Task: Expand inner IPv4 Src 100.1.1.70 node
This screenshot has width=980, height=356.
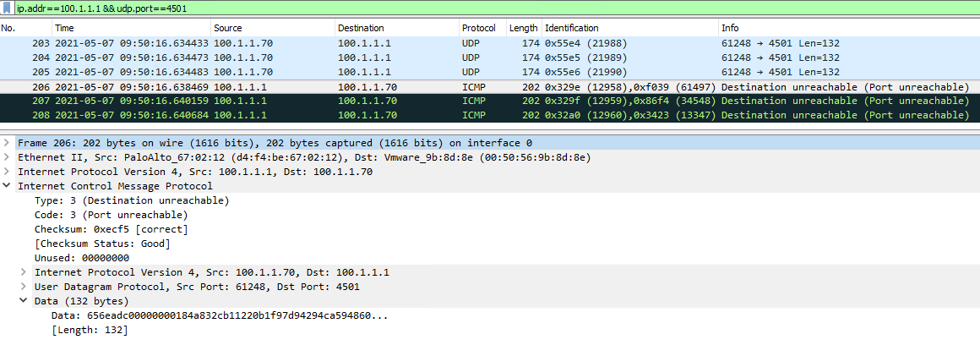Action: click(x=23, y=272)
